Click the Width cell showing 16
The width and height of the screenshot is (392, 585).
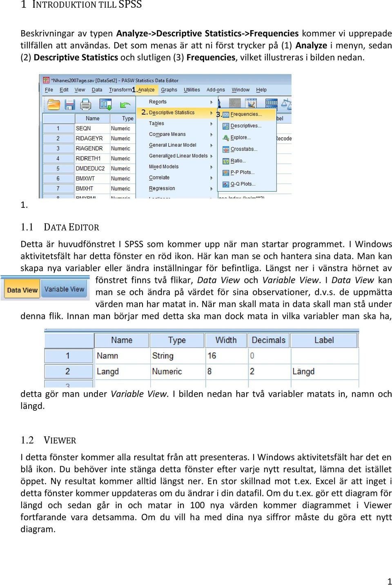tap(226, 356)
